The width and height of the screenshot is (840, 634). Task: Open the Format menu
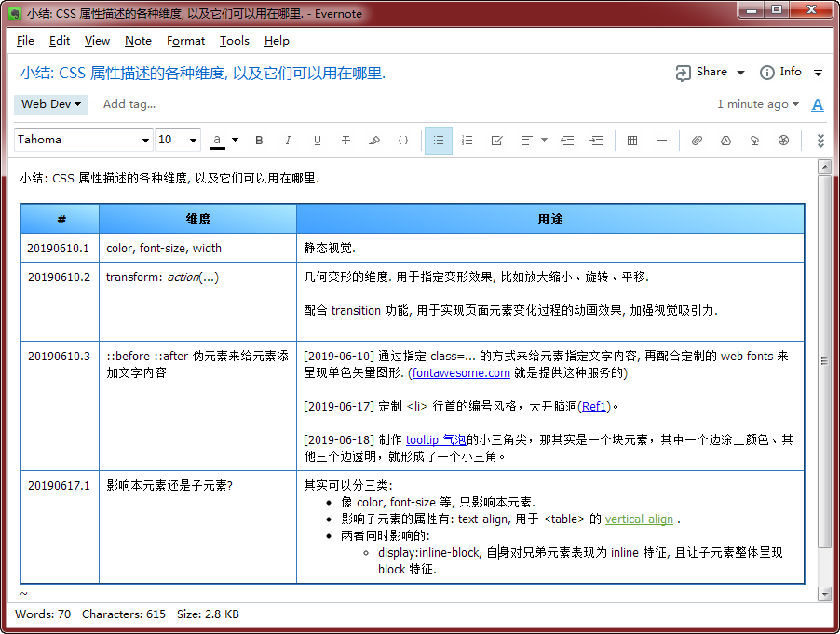(185, 41)
